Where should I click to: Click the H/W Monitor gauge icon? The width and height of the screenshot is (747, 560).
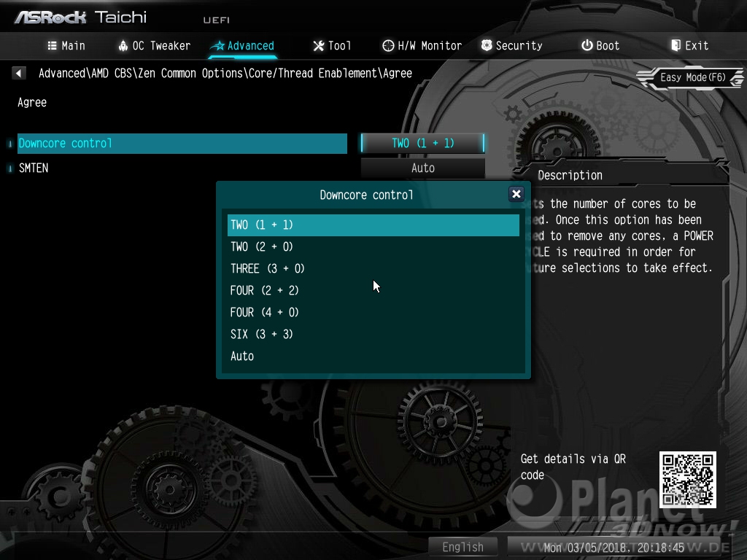pos(388,46)
